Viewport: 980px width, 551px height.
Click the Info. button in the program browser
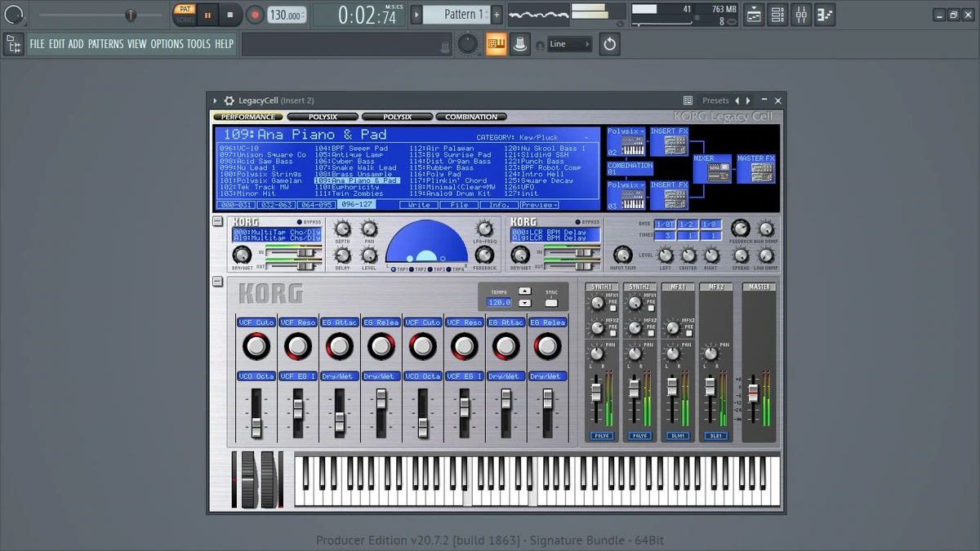(499, 205)
